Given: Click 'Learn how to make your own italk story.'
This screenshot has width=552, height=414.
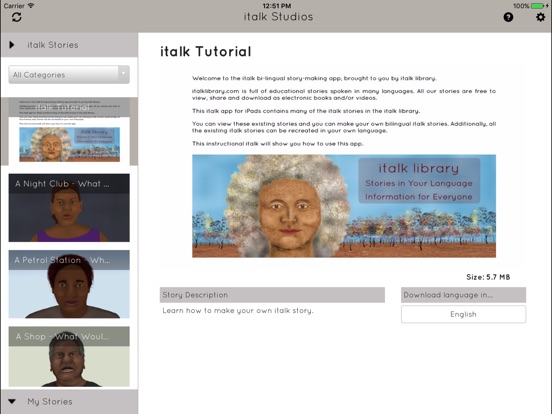Looking at the screenshot, I should click(238, 310).
